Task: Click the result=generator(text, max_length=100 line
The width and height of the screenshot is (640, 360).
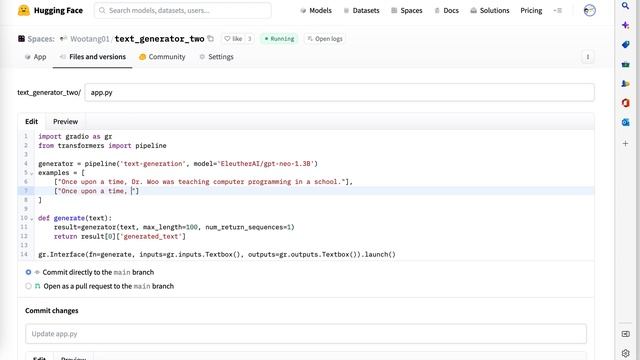Action: coord(174,227)
